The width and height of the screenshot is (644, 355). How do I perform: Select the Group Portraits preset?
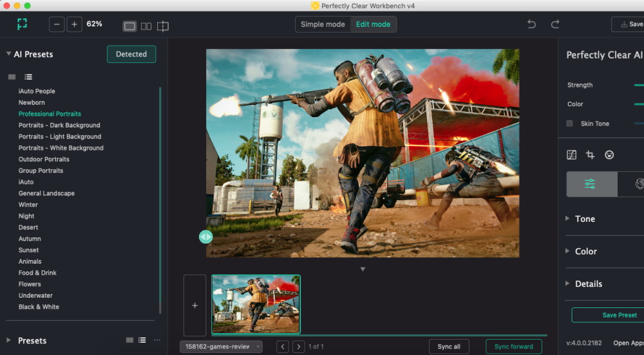click(41, 170)
